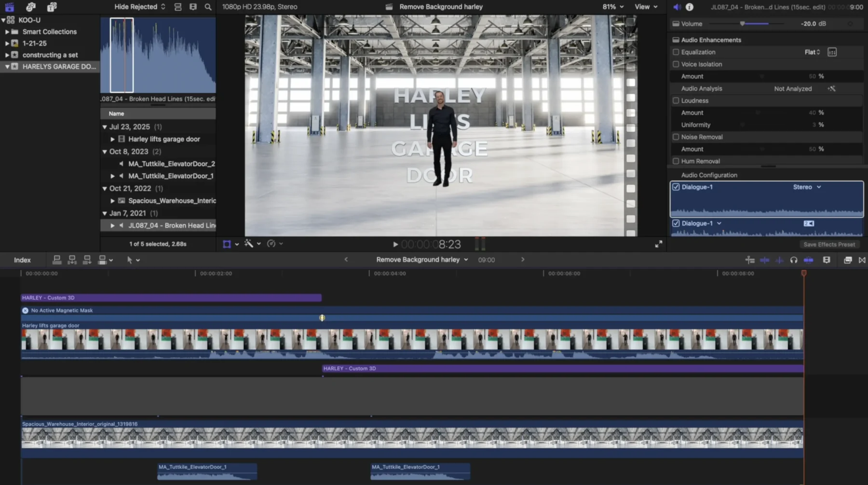Click the Save Effects Preset button
The height and width of the screenshot is (485, 868).
click(x=829, y=245)
